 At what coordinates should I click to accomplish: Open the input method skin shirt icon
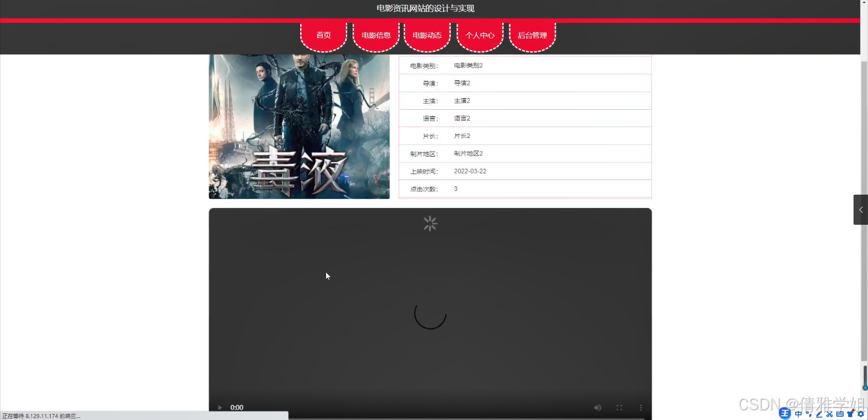(x=850, y=414)
